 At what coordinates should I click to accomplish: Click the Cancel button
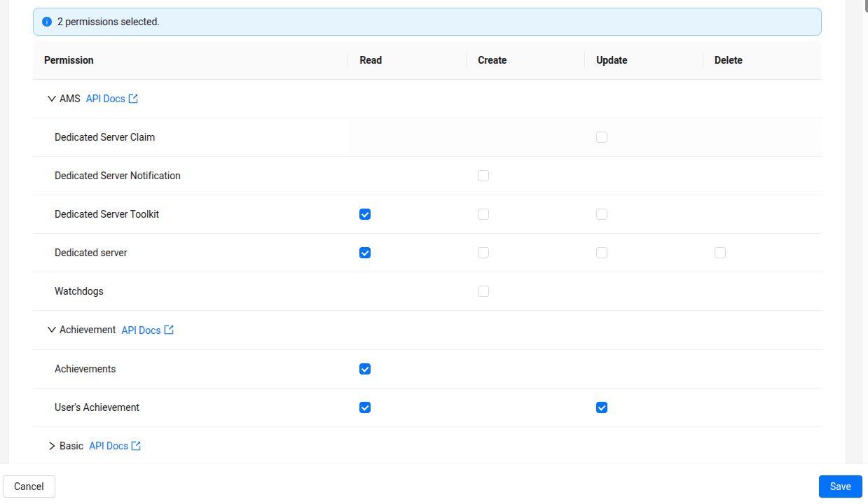[x=29, y=486]
